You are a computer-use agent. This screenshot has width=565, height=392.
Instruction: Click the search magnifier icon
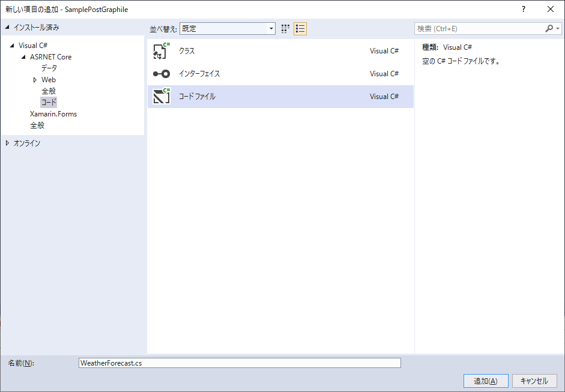[549, 28]
